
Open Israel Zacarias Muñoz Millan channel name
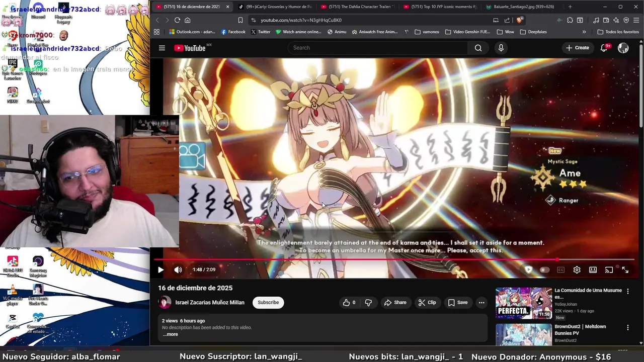coord(210,303)
